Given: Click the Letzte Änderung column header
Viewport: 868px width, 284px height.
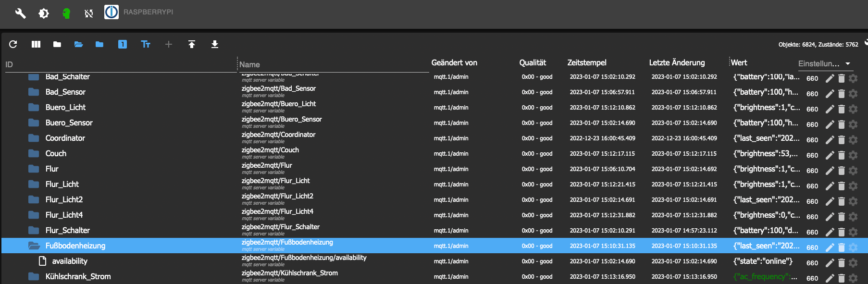Looking at the screenshot, I should [x=677, y=62].
